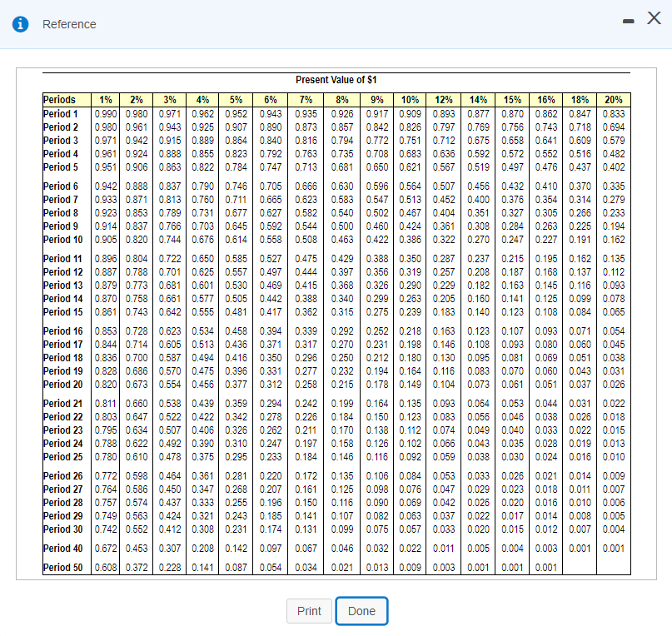Click value 0.608 for Period 50 at 1%
Image resolution: width=672 pixels, height=636 pixels.
(106, 568)
